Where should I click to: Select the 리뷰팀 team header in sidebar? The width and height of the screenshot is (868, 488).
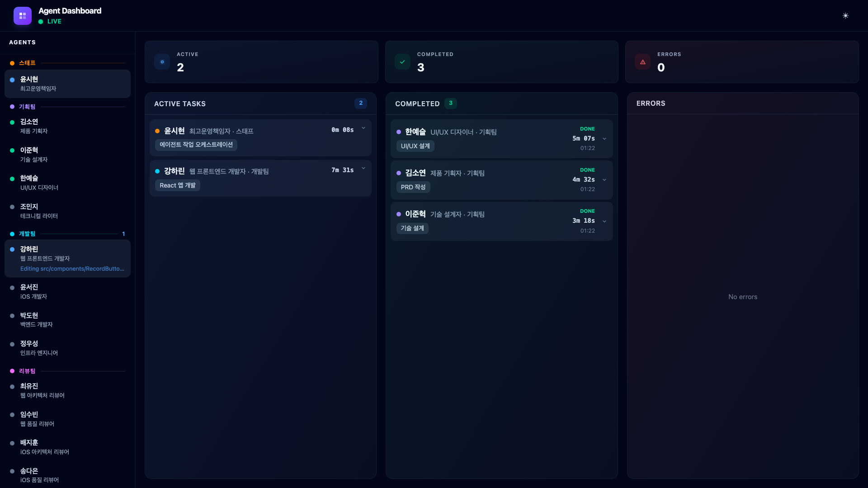(x=28, y=371)
